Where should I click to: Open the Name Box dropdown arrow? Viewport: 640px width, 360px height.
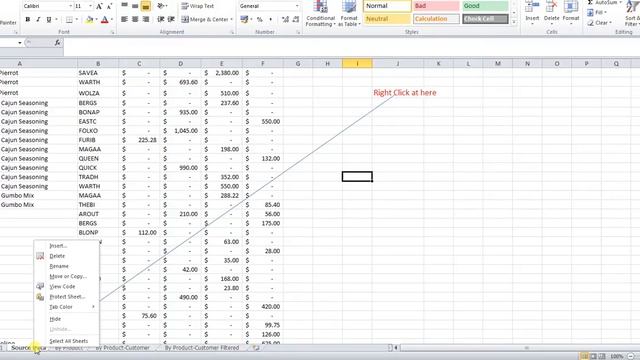point(20,42)
